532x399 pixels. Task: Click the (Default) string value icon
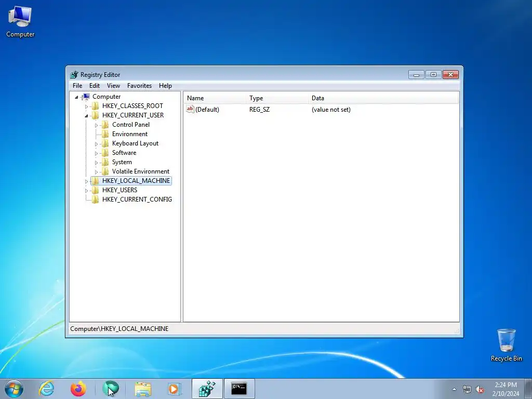[190, 109]
